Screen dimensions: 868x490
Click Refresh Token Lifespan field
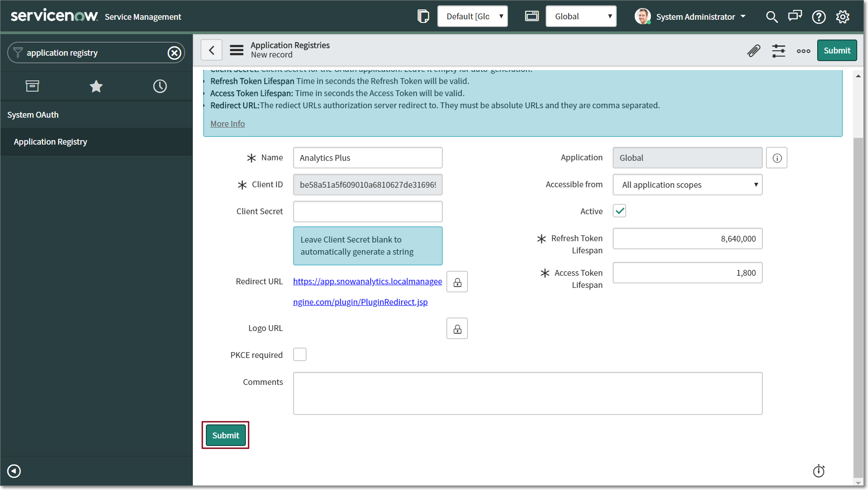coord(687,239)
